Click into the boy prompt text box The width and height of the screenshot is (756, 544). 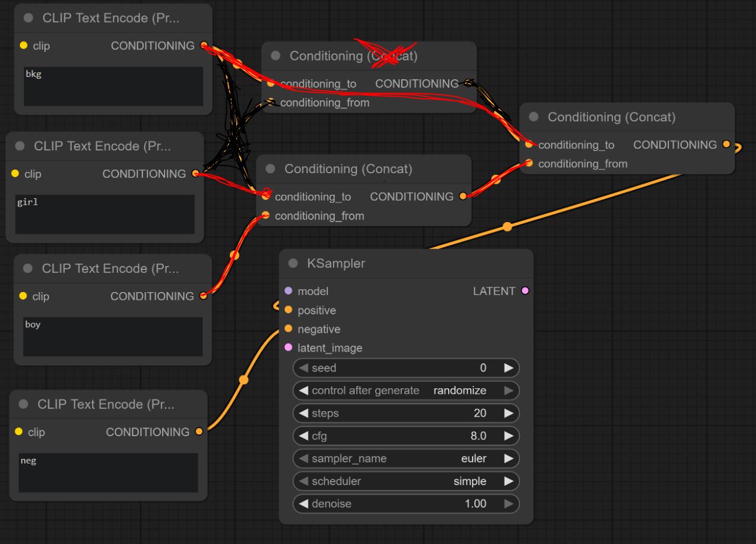point(113,337)
